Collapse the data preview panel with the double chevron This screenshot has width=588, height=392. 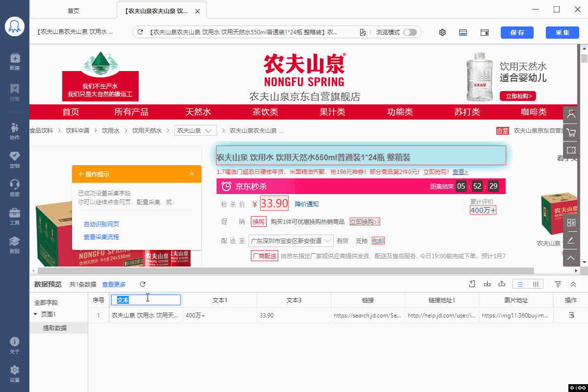[x=573, y=284]
